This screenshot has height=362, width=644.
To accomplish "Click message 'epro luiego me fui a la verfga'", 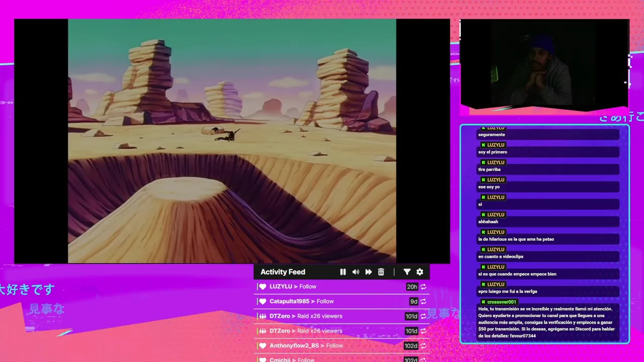I will (508, 292).
